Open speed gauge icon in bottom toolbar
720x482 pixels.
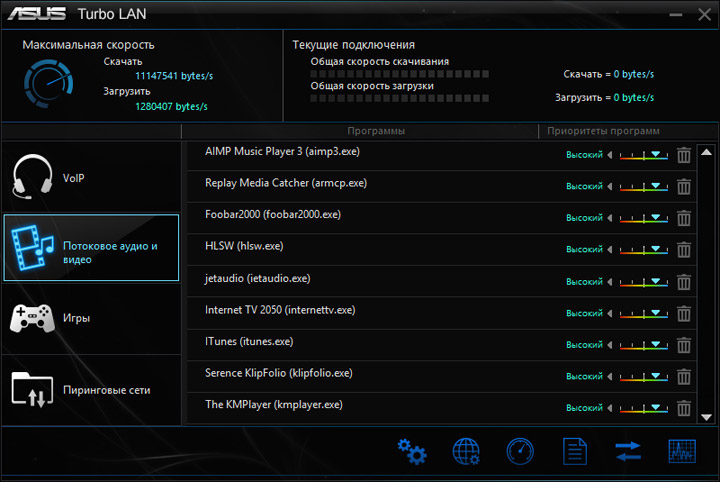(520, 452)
